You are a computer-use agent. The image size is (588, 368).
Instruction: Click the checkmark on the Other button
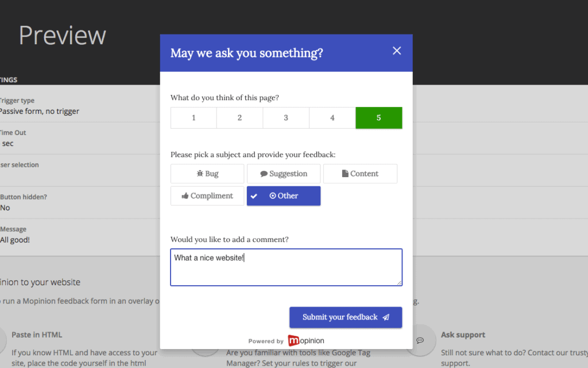point(254,196)
